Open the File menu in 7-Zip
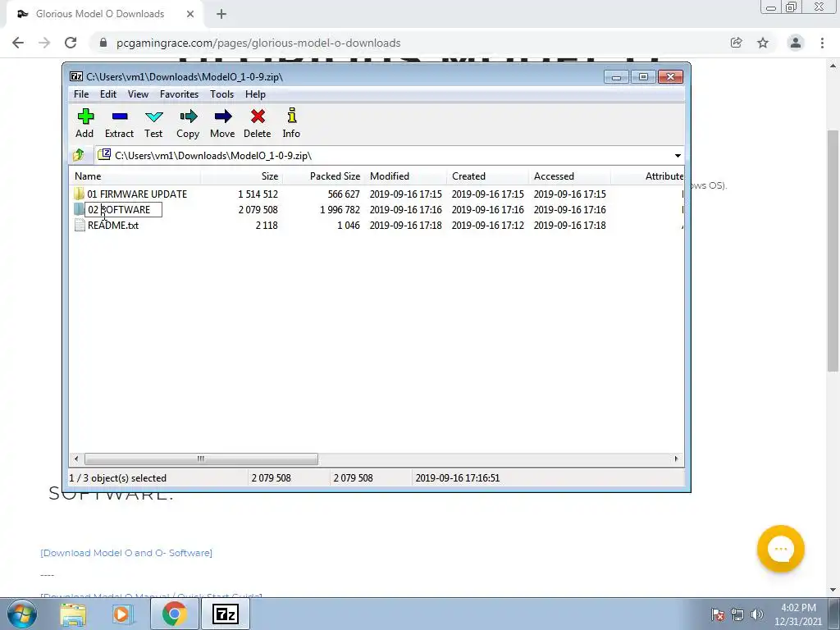 click(81, 94)
